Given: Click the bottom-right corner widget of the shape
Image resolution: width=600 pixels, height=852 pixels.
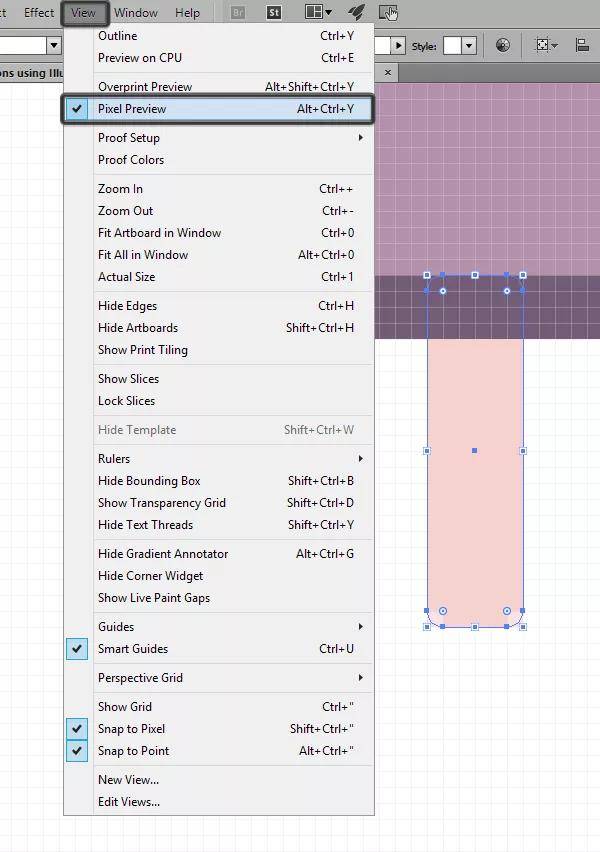Looking at the screenshot, I should [x=507, y=611].
